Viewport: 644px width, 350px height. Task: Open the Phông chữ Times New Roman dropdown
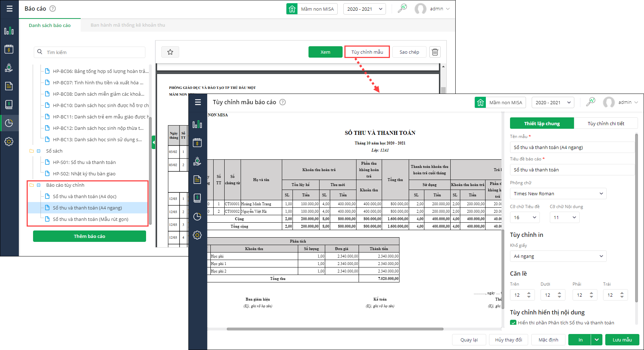click(x=558, y=193)
